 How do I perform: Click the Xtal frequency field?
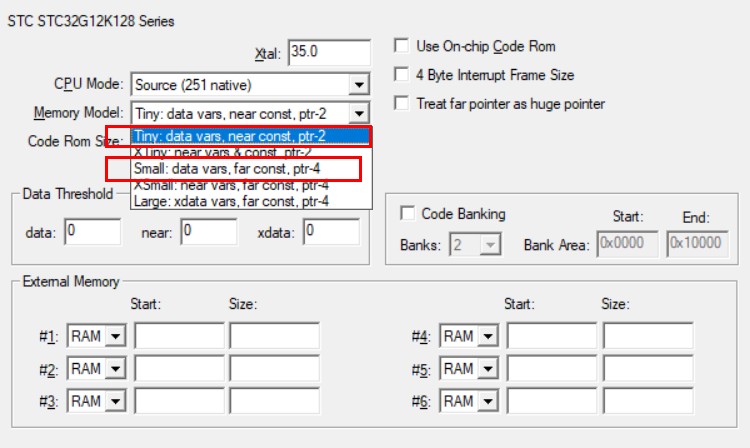[x=329, y=52]
